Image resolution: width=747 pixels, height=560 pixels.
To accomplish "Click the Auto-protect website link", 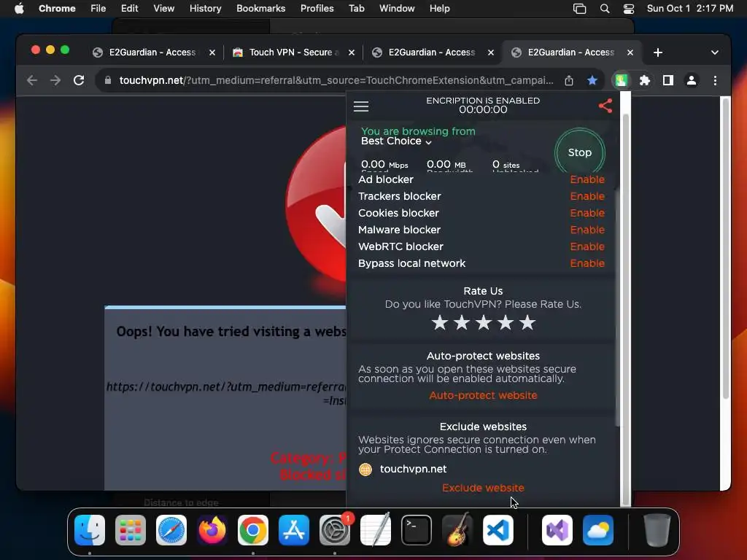I will [483, 395].
